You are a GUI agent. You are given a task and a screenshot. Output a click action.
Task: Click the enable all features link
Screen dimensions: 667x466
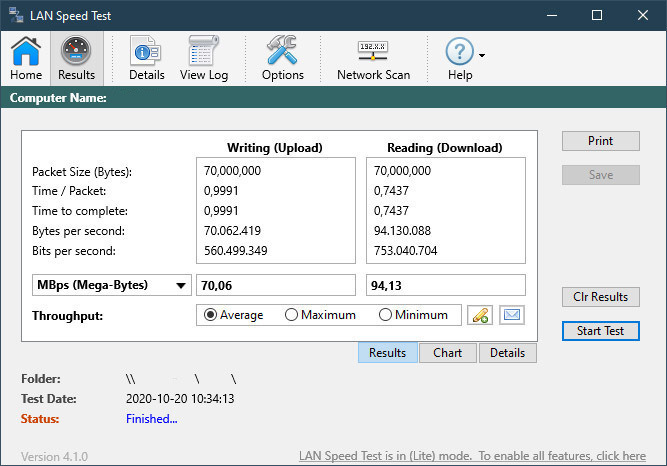pos(472,456)
